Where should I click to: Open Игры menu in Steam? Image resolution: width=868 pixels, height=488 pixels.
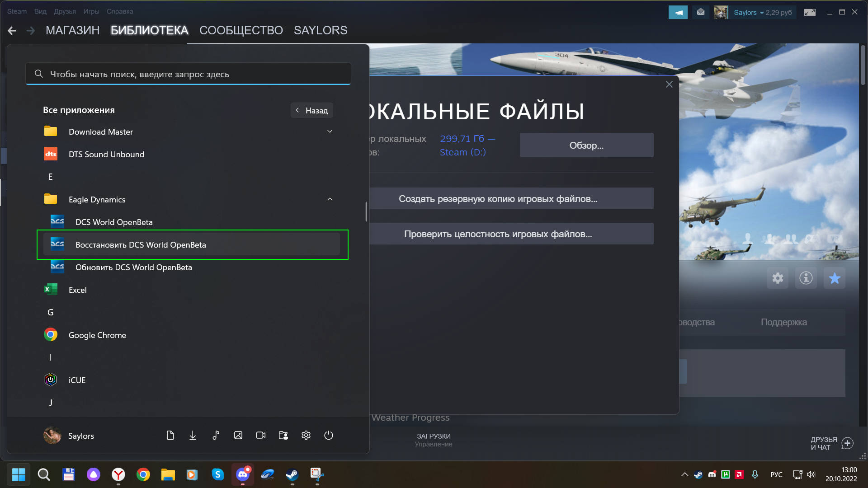point(91,11)
